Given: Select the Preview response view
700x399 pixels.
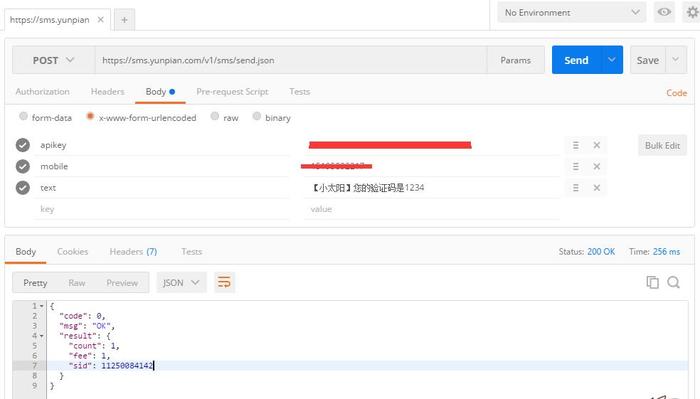Looking at the screenshot, I should tap(122, 283).
